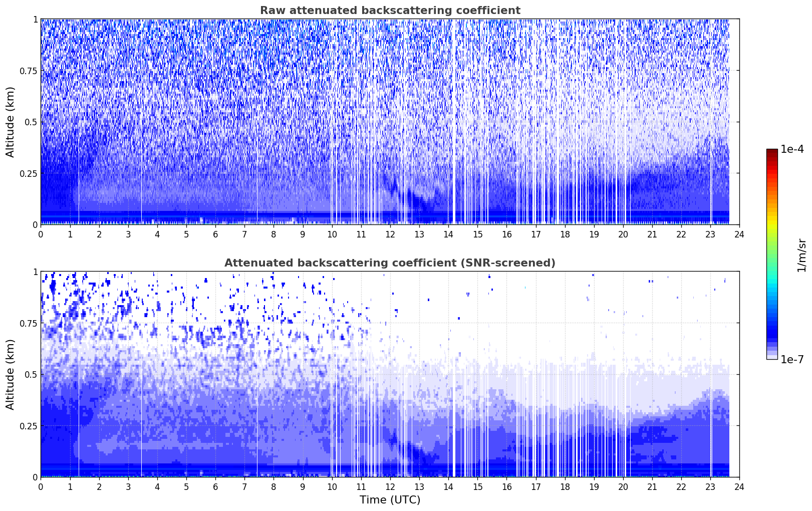Click inside the raw backscatter plot area
The image size is (812, 511).
390,122
